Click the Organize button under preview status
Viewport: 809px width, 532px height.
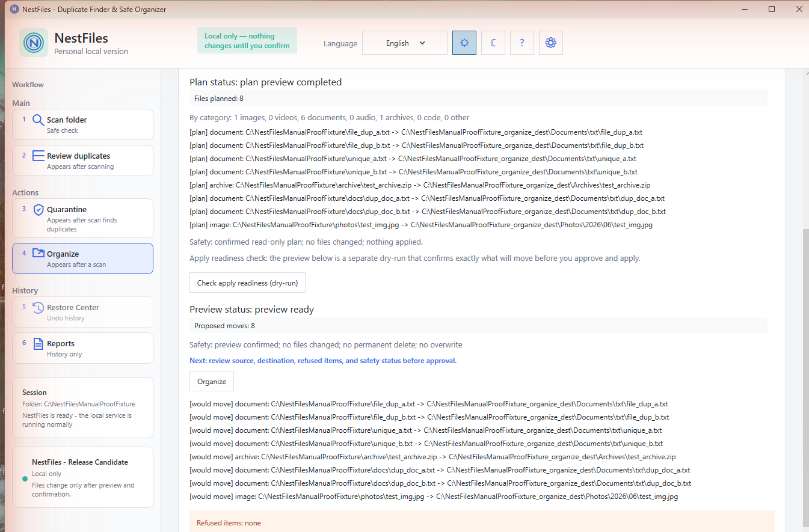tap(212, 382)
